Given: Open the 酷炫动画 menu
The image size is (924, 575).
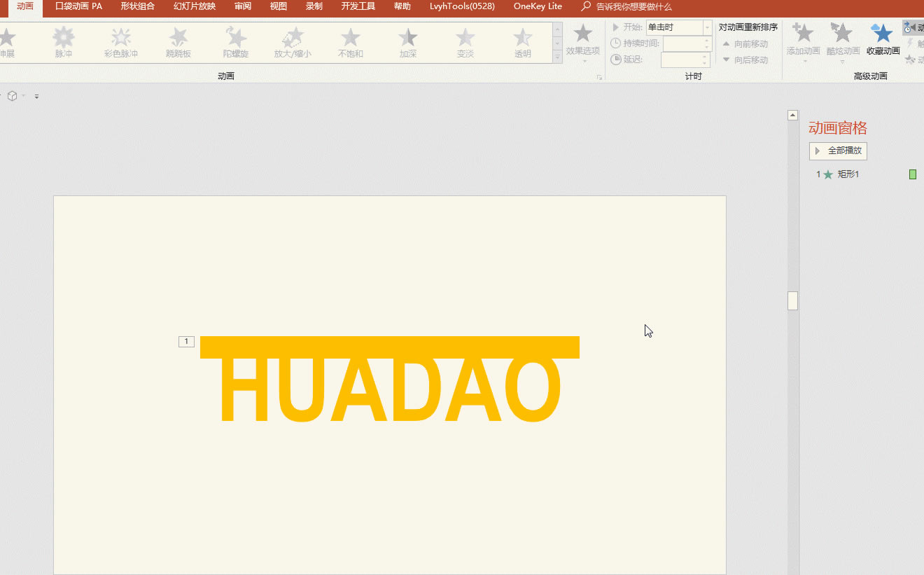Looking at the screenshot, I should [843, 43].
